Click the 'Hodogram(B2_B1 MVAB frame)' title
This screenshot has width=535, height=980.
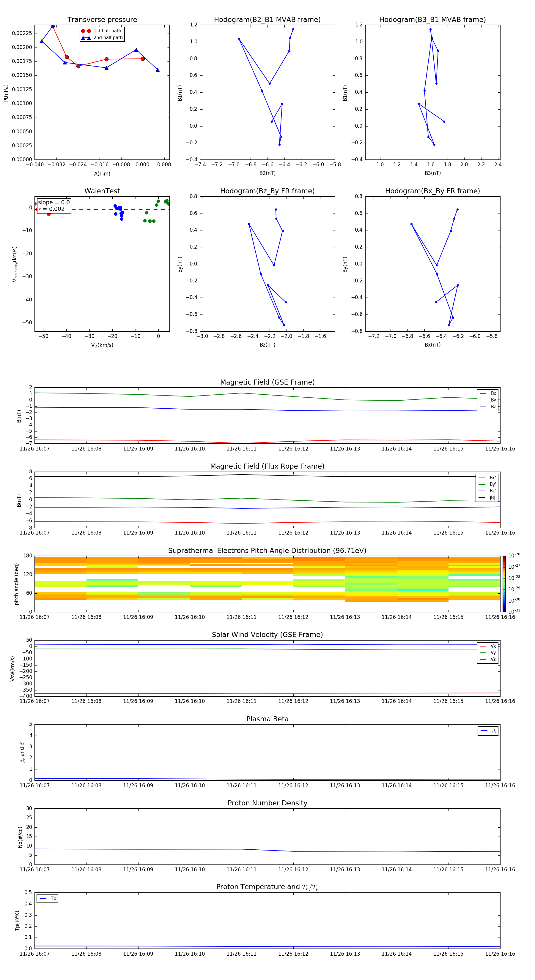267,20
